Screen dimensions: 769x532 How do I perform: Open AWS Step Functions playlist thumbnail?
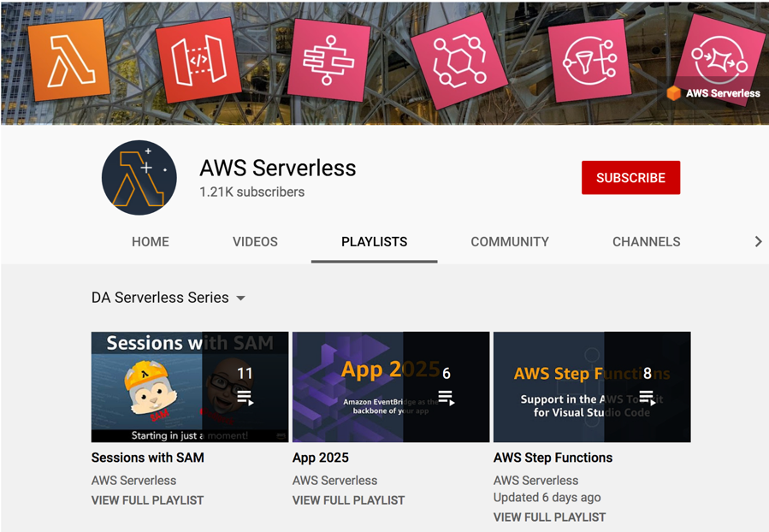click(592, 387)
